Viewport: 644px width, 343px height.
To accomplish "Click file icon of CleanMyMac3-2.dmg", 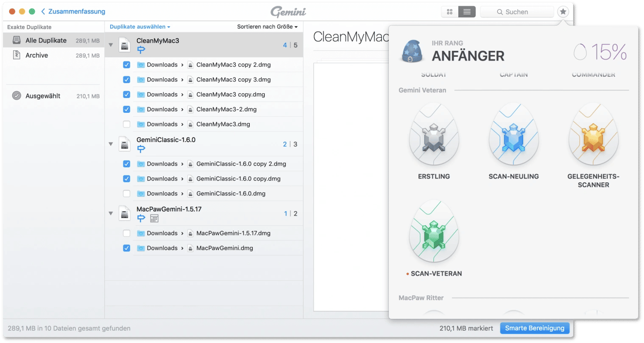I will pyautogui.click(x=190, y=110).
